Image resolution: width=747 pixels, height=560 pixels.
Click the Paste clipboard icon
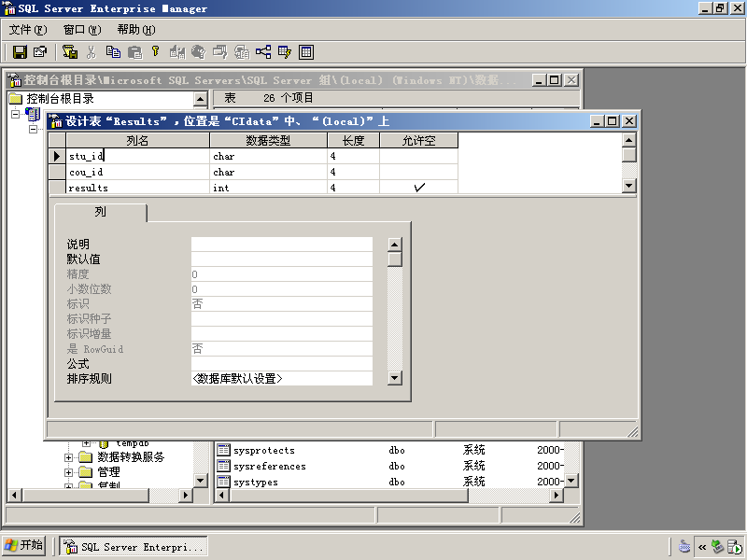(x=134, y=52)
